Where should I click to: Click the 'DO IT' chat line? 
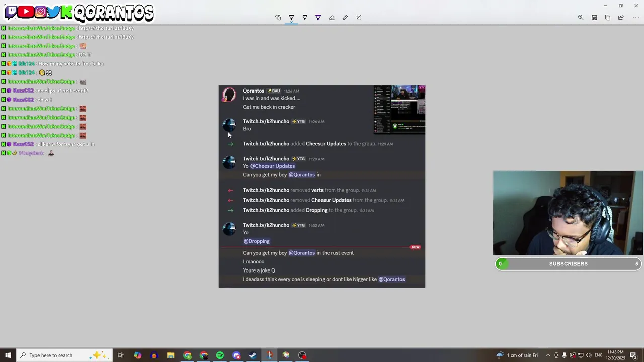[85, 55]
